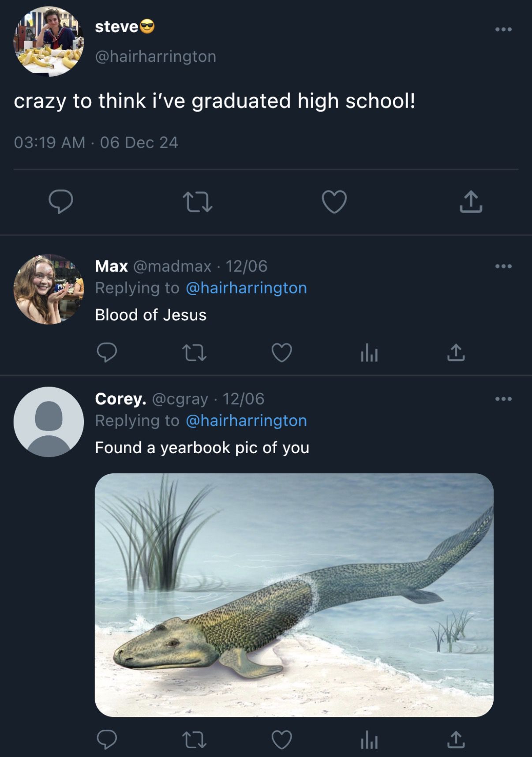This screenshot has width=532, height=757.
Task: Share Corey's yearbook reply
Action: [456, 739]
